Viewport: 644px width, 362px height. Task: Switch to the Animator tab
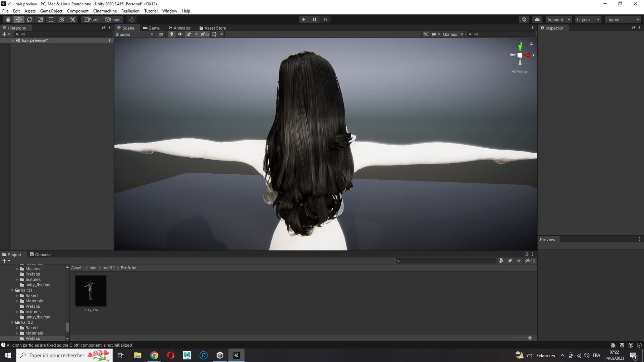point(180,28)
